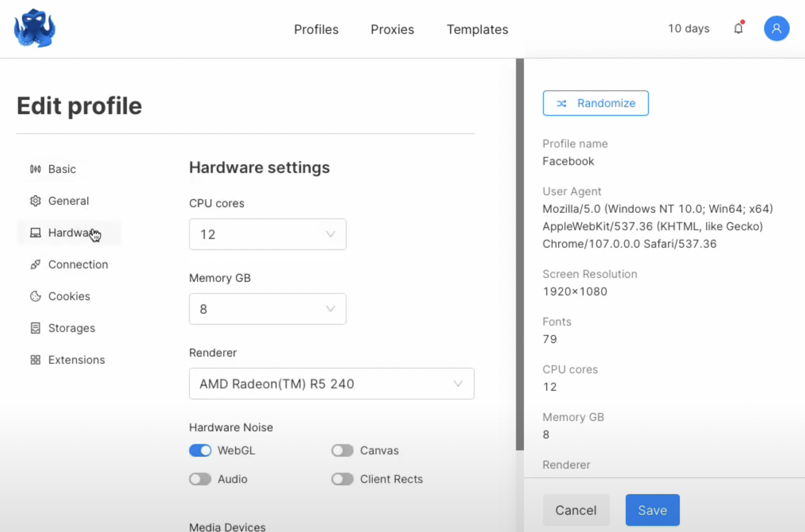
Task: Open the user account avatar
Action: (776, 29)
